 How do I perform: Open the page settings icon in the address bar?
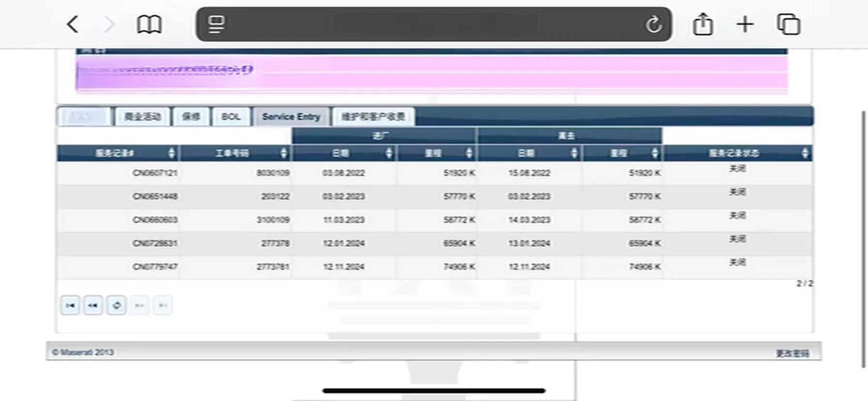[x=216, y=24]
